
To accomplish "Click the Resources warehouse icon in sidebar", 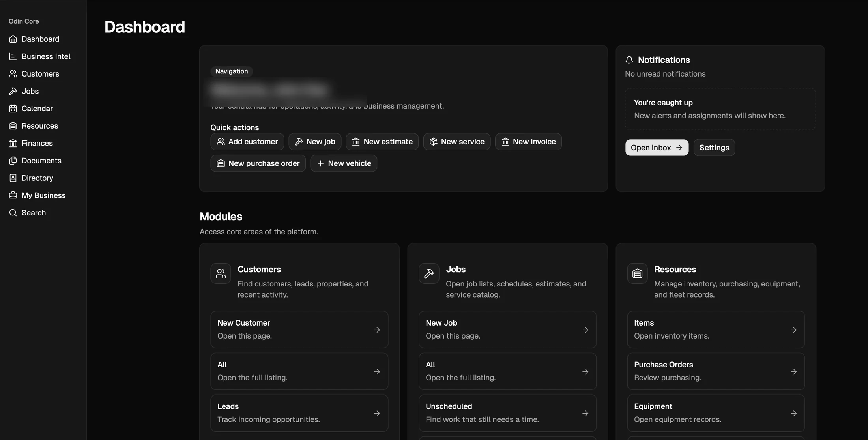I will (13, 126).
